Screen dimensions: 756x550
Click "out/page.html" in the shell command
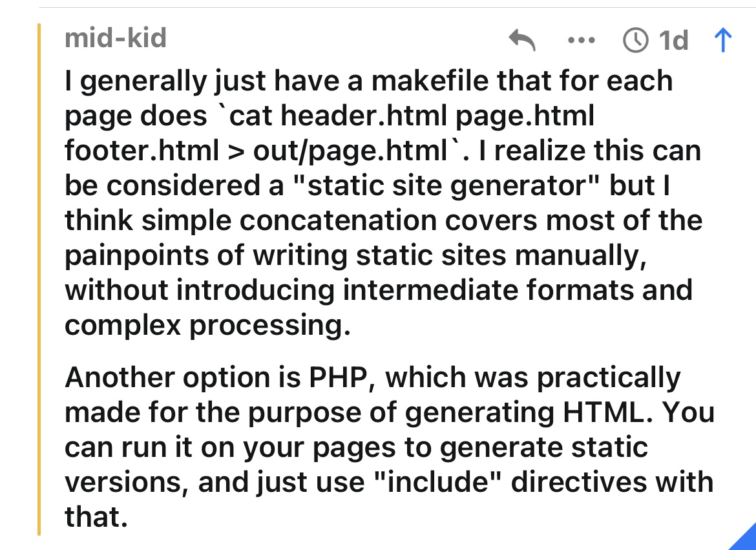click(350, 151)
